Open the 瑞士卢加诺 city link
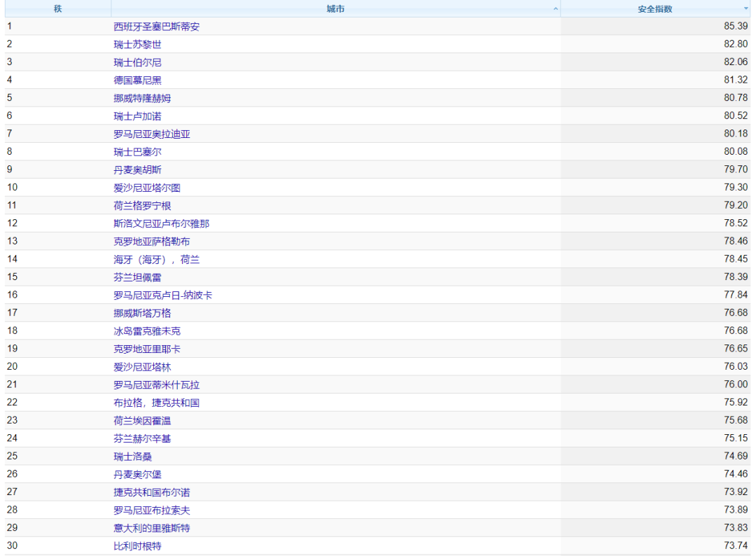 [x=137, y=116]
